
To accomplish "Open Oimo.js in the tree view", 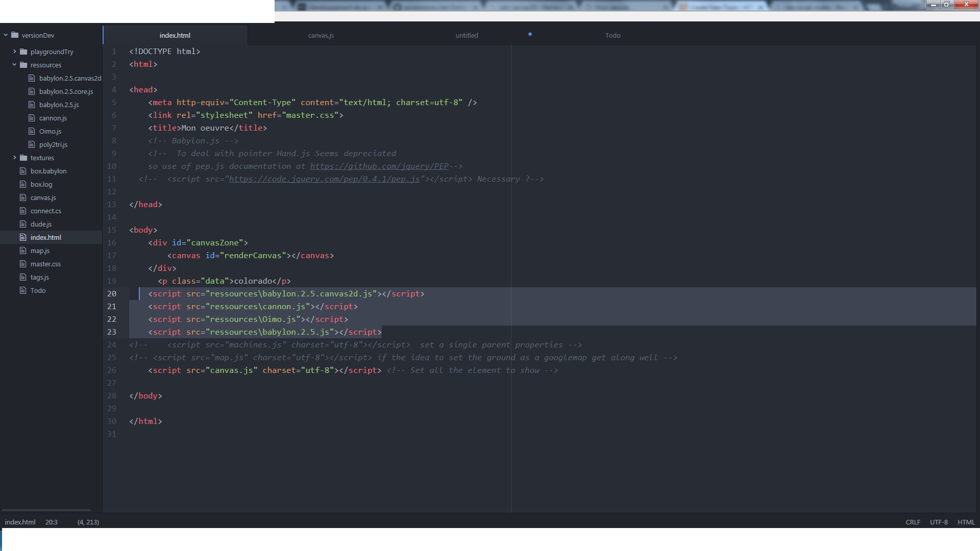I will click(x=50, y=131).
